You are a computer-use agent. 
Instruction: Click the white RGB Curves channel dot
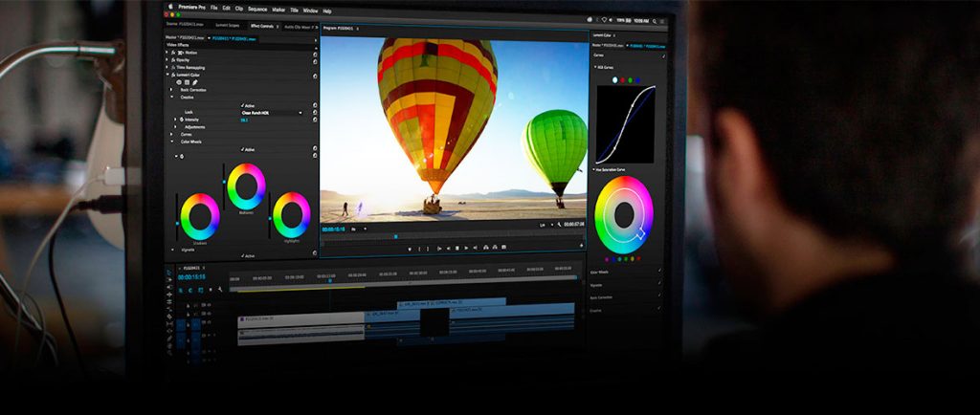(x=612, y=79)
